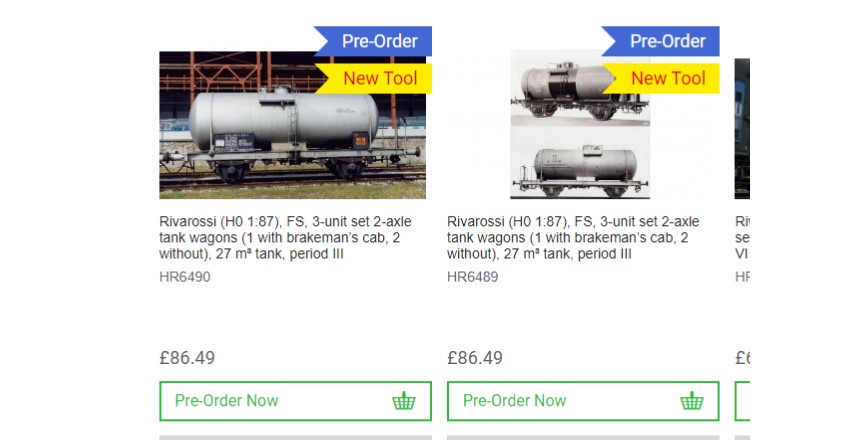
Task: Click the cut-off third product title
Action: [742, 237]
